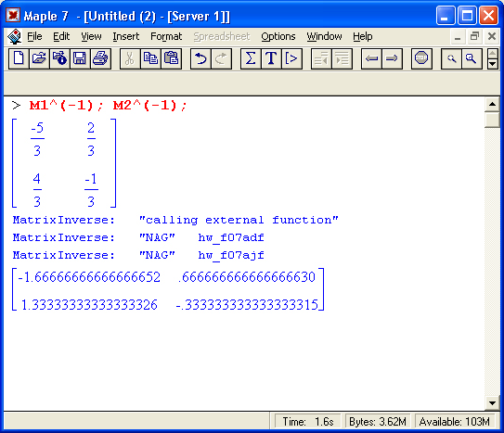504x433 pixels.
Task: Save the worksheet with the floppy disk icon
Action: coord(80,58)
